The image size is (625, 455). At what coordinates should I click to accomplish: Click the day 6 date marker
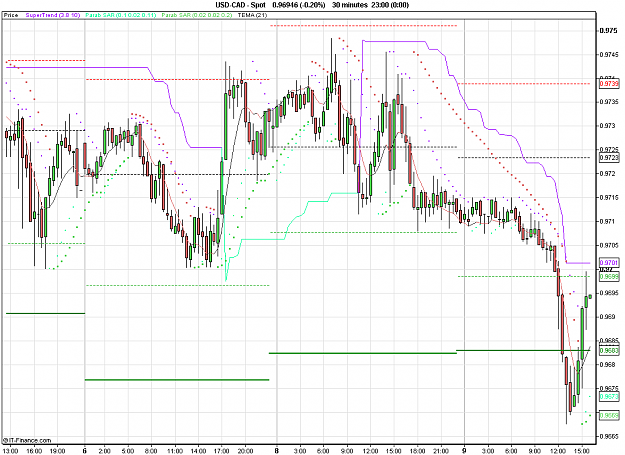[85, 451]
